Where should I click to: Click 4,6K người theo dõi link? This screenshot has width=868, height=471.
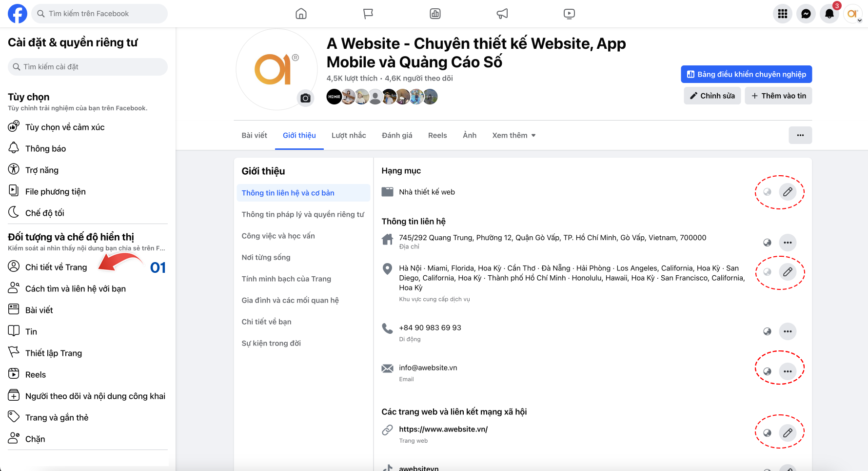pyautogui.click(x=419, y=78)
